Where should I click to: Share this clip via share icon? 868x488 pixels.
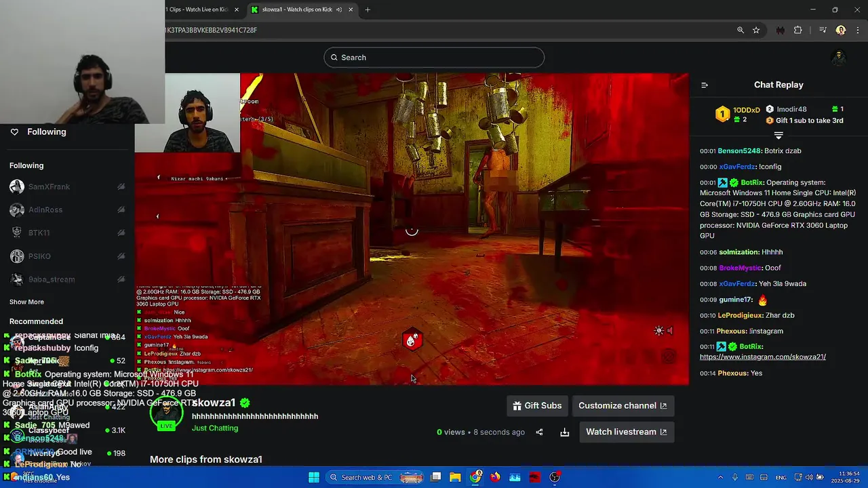pyautogui.click(x=539, y=432)
